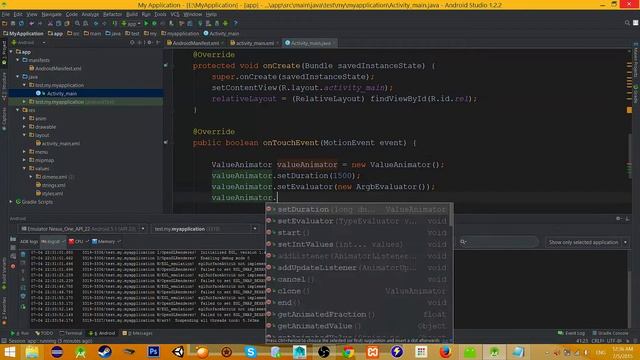Click the red record icon left of logcat
This screenshot has height=360, width=640.
coord(13,266)
